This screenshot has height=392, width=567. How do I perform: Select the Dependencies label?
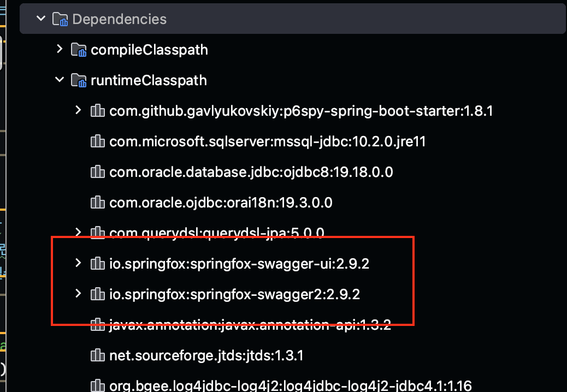pyautogui.click(x=119, y=19)
